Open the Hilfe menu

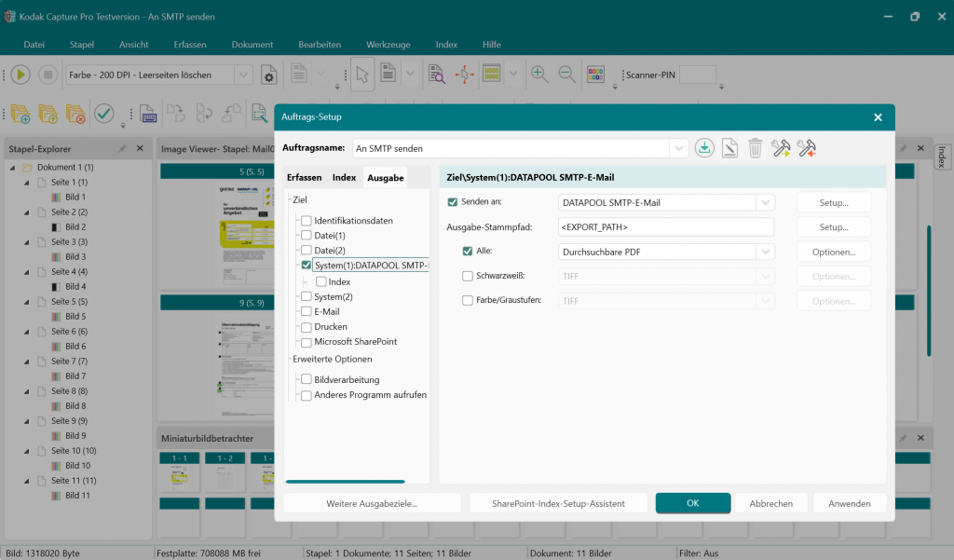click(492, 45)
